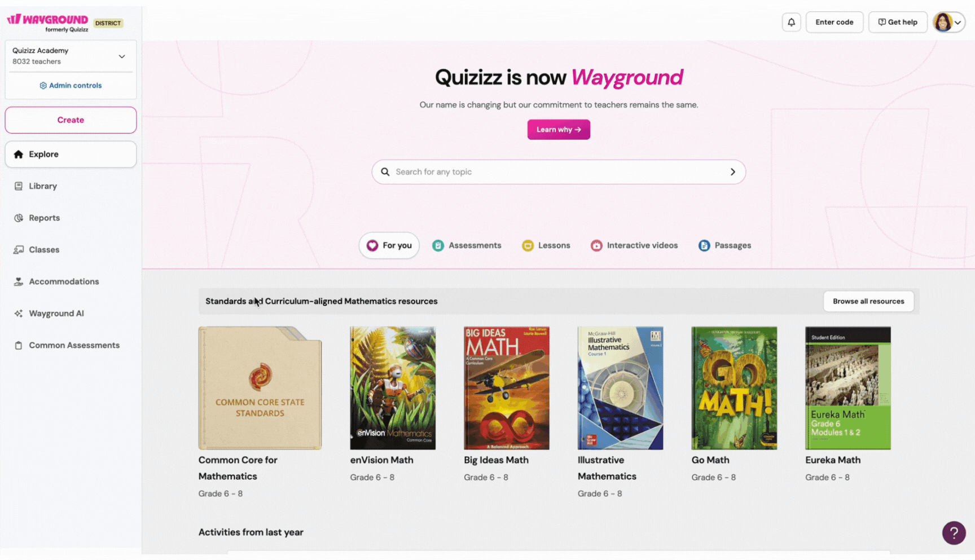
Task: Open the notifications bell icon
Action: click(x=791, y=22)
